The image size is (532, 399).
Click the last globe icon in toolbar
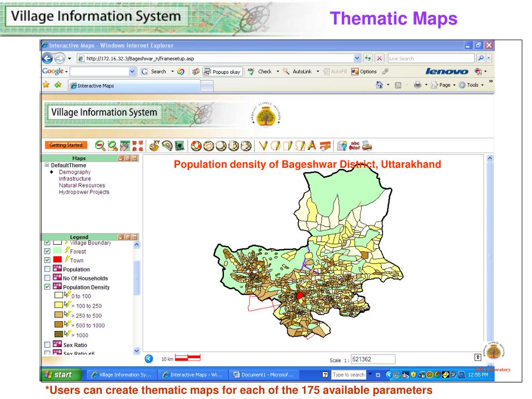click(246, 146)
